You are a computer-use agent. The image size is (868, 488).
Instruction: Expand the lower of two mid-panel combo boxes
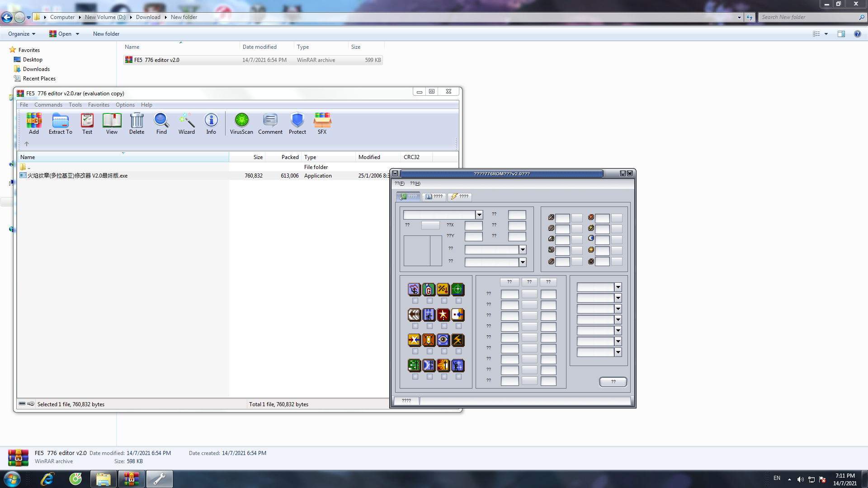coord(523,262)
